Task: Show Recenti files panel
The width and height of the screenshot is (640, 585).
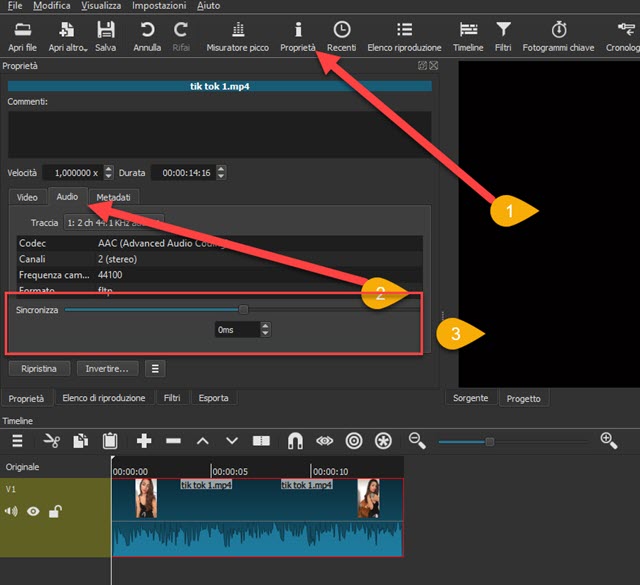Action: [341, 36]
